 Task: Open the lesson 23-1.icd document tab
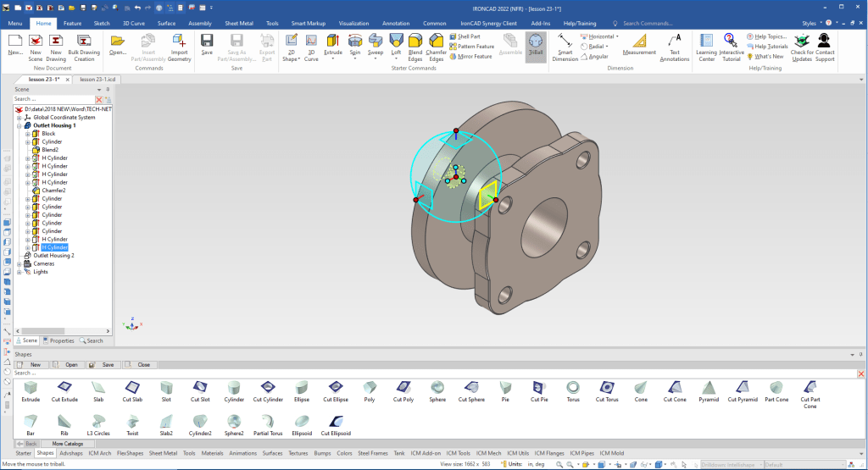98,79
